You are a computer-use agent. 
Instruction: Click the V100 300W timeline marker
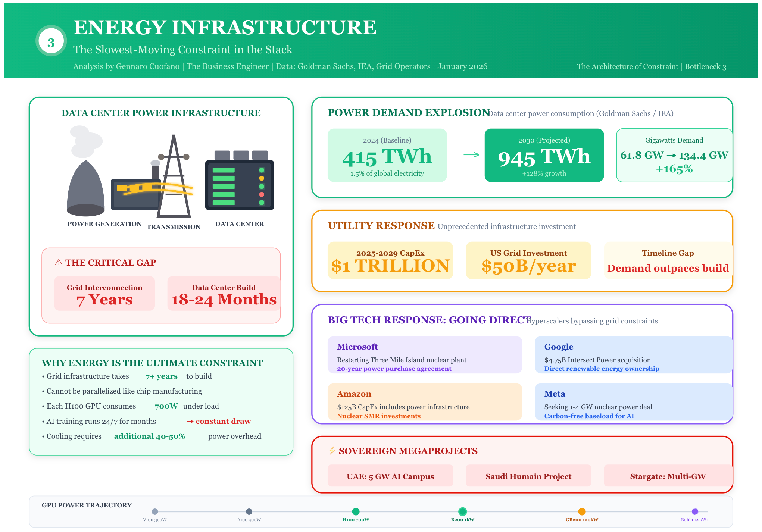click(x=155, y=511)
